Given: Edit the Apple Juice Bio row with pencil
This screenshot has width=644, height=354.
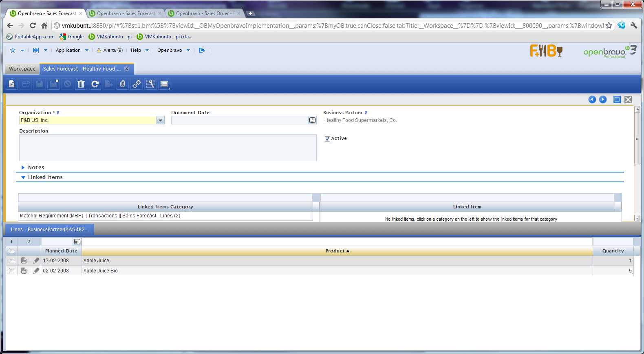Looking at the screenshot, I should point(36,271).
